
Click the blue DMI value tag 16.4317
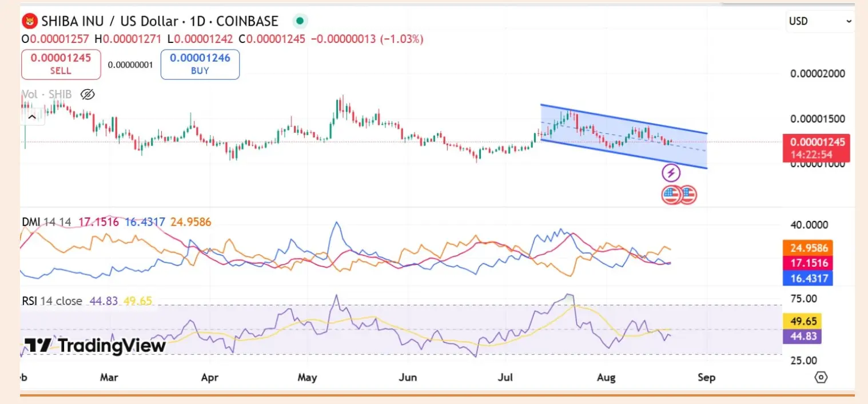808,278
